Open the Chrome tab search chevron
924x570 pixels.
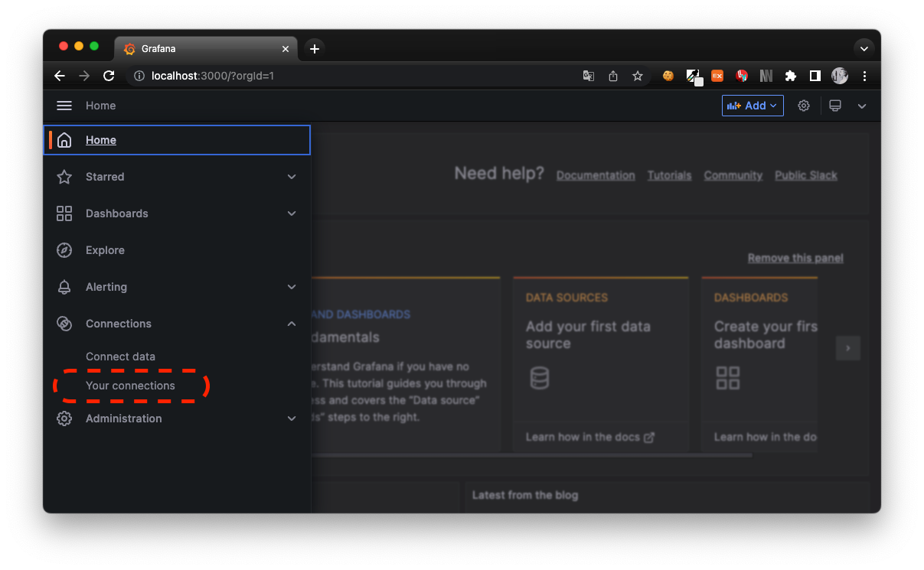click(864, 48)
